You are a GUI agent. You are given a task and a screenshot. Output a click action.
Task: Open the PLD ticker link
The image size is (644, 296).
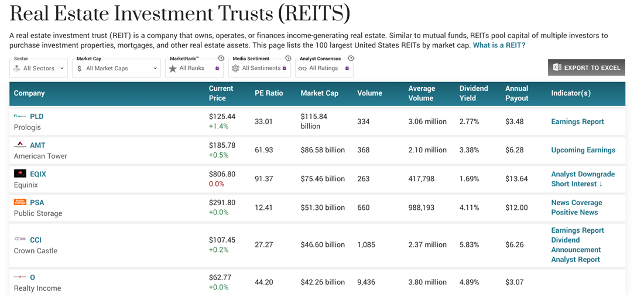[x=36, y=117]
